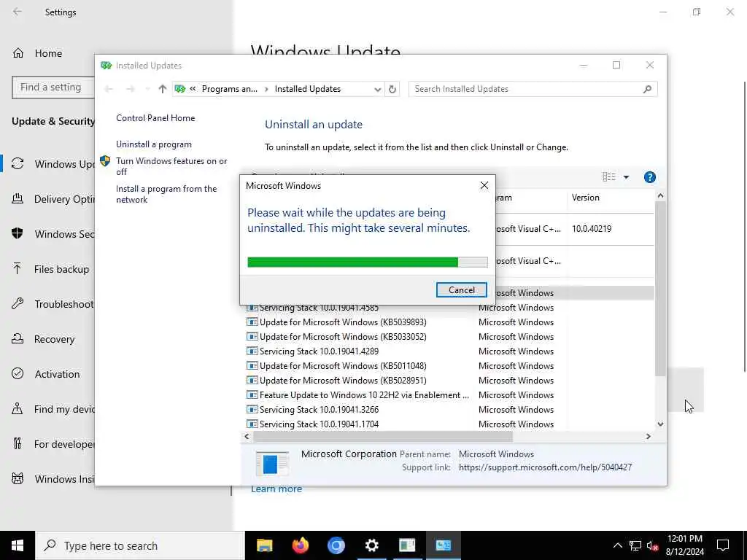Select Update for Microsoft Windows (KB5033052)
Screen dimensions: 747x560
tap(343, 337)
